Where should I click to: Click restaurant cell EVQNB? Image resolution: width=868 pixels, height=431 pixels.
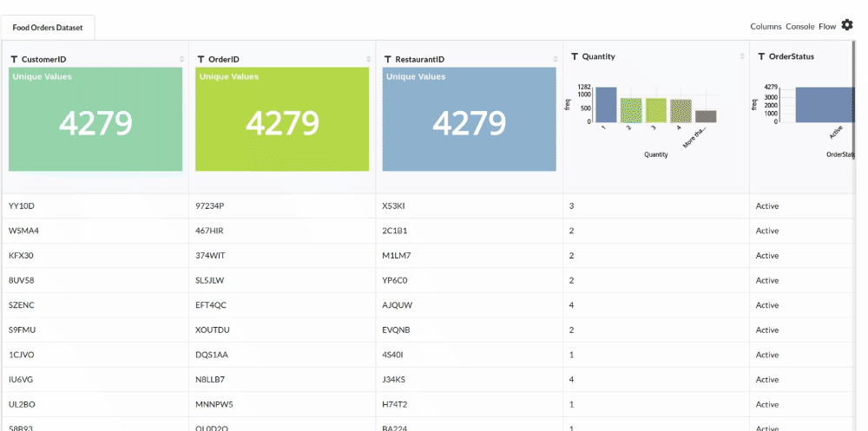tap(397, 330)
